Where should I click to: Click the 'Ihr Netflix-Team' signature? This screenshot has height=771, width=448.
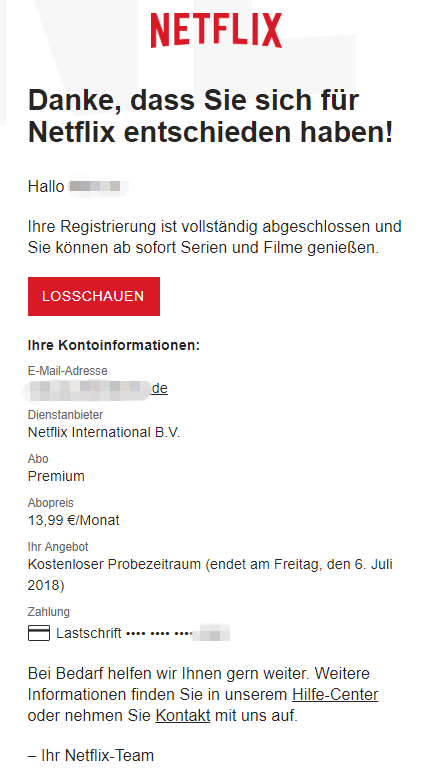pyautogui.click(x=91, y=755)
